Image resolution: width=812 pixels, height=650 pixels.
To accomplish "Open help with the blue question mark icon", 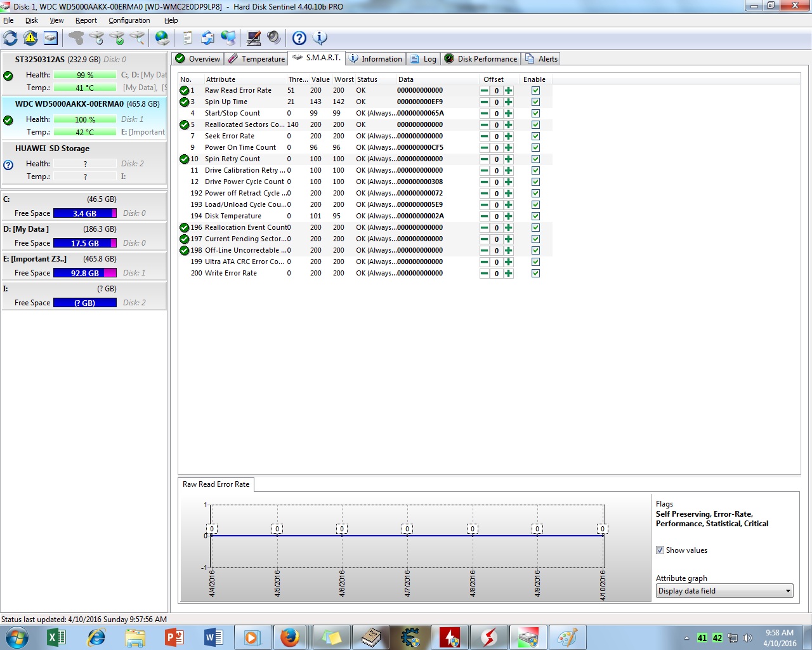I will coord(299,38).
